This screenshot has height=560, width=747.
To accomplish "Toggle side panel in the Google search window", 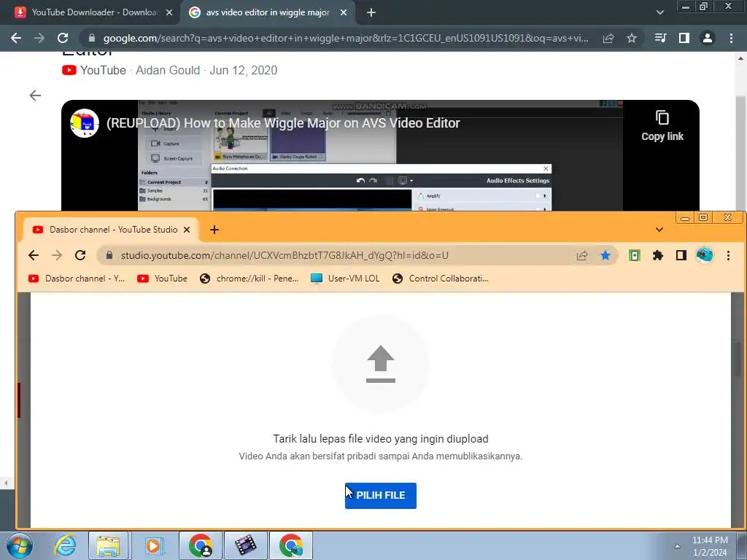I will pyautogui.click(x=684, y=38).
